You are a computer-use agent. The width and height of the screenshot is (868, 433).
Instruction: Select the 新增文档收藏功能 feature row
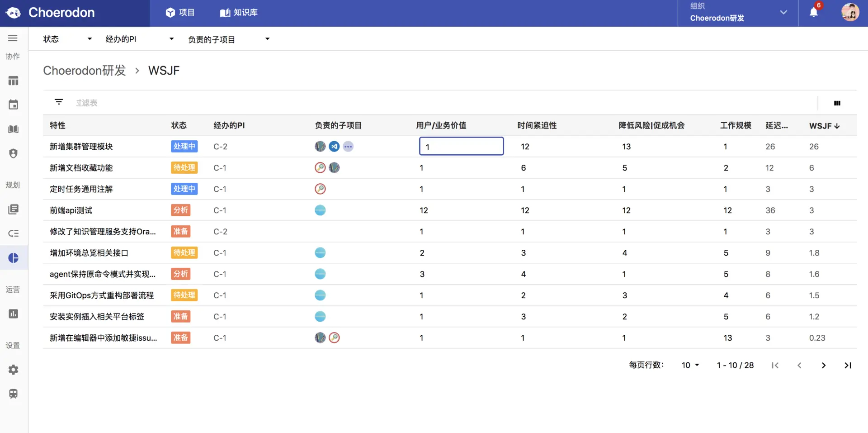[450, 168]
